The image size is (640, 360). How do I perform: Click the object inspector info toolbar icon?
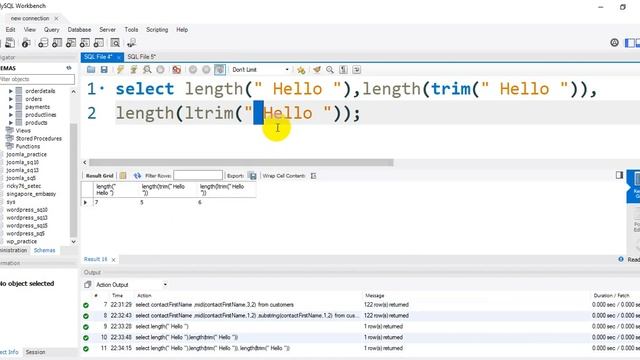pos(26,43)
